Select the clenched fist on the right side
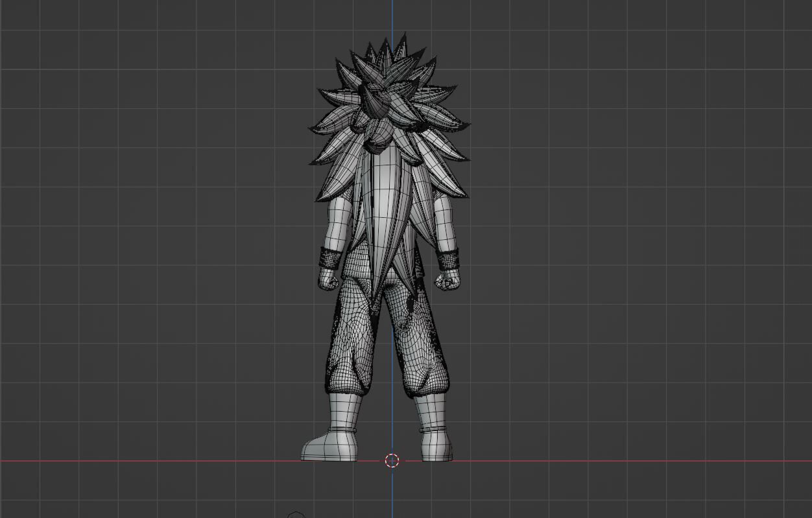The height and width of the screenshot is (518, 812). click(x=448, y=280)
